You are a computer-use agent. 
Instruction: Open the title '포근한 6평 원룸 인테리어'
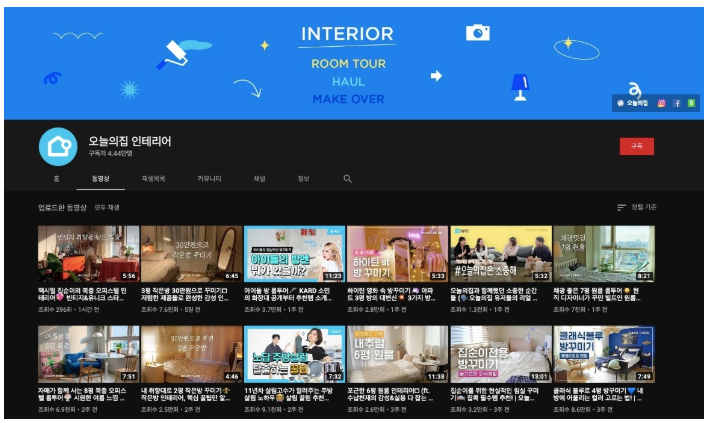390,394
